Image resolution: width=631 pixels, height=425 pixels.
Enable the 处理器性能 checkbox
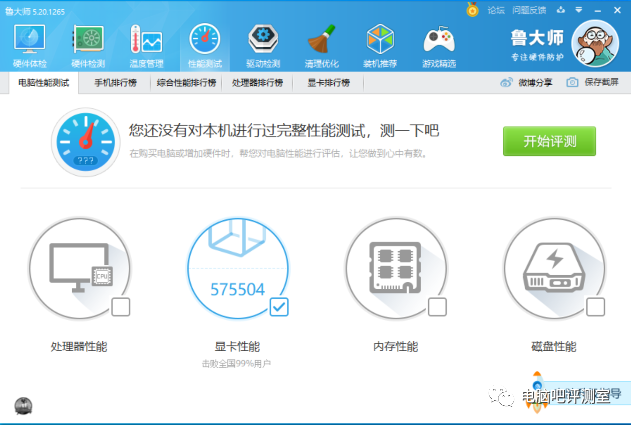(x=121, y=307)
